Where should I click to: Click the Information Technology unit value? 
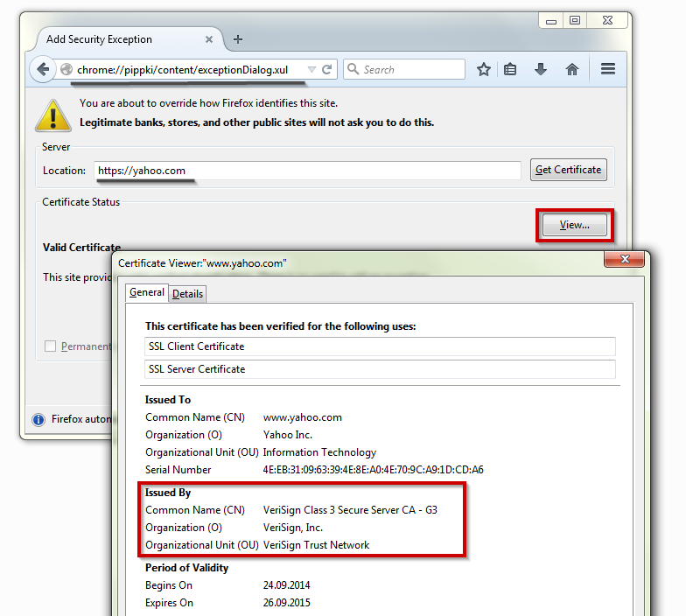319,452
